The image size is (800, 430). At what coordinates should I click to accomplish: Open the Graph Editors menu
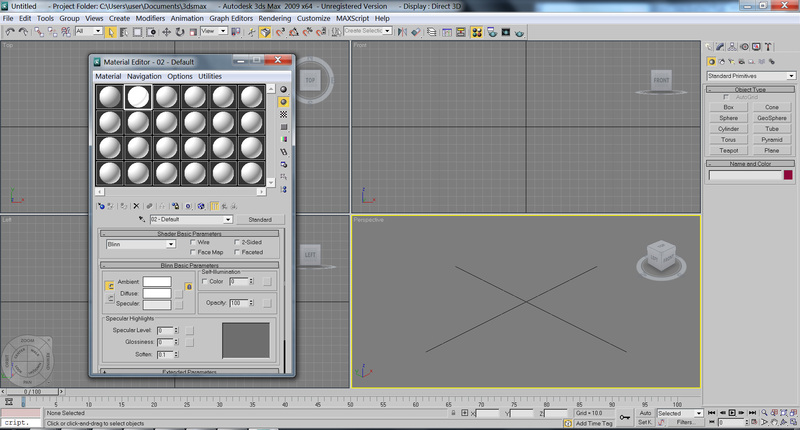point(231,18)
